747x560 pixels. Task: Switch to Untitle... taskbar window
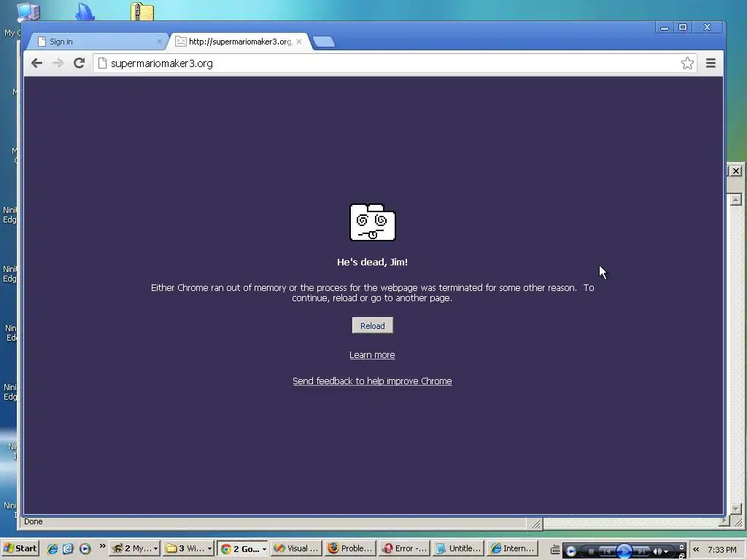pos(458,548)
